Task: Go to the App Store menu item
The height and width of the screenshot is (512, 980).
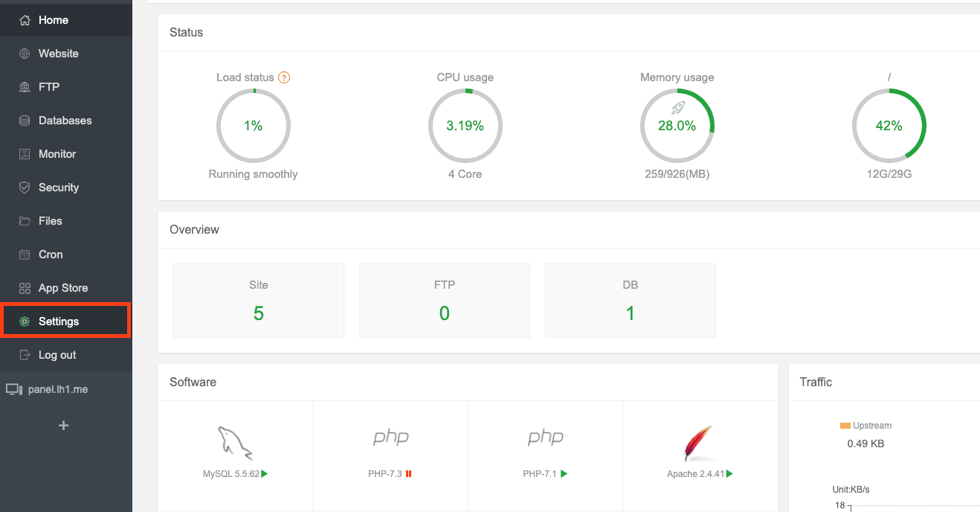Action: (63, 288)
